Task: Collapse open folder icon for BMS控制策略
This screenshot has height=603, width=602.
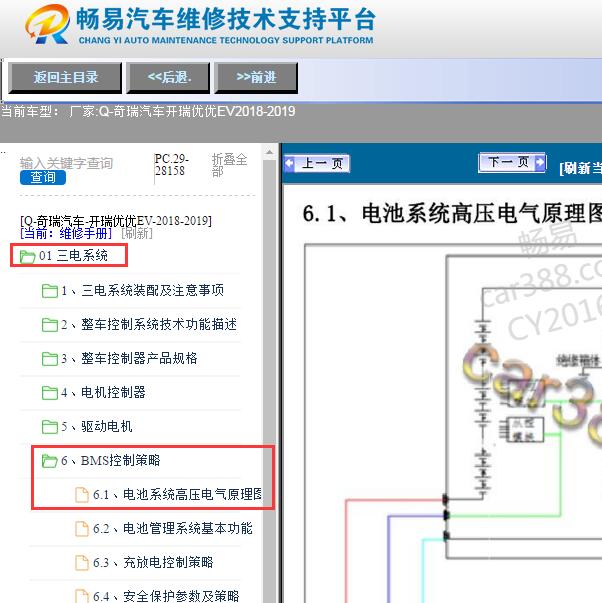Action: (x=50, y=460)
